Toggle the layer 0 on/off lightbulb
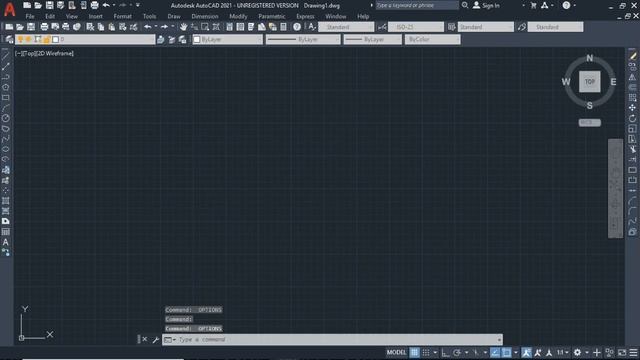Screen dimensions: 640x360 pos(20,39)
